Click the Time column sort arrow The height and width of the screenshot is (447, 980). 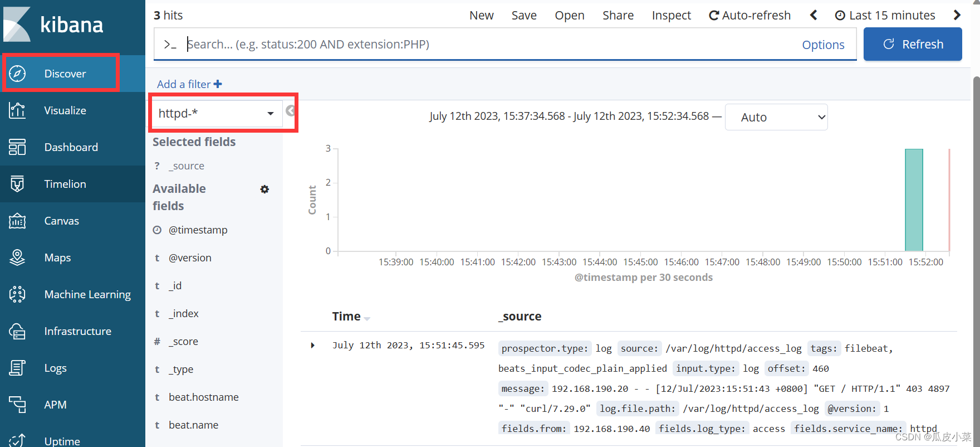(x=367, y=318)
